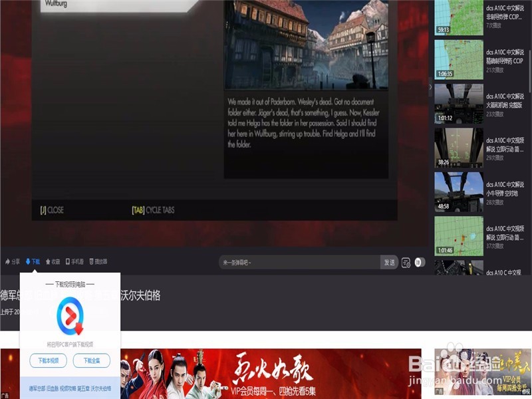Open the 59:13 duration video thumbnail
532x399 pixels.
pos(459,17)
